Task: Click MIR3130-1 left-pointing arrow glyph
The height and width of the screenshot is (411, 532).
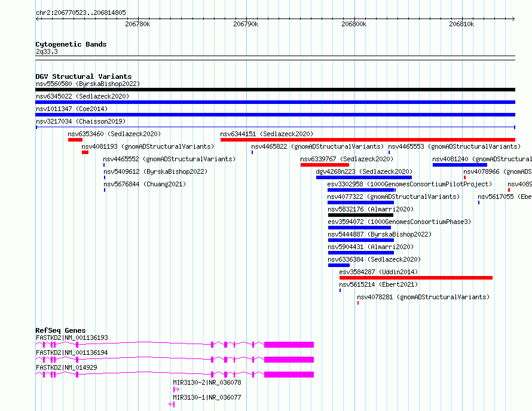Action: click(x=172, y=404)
